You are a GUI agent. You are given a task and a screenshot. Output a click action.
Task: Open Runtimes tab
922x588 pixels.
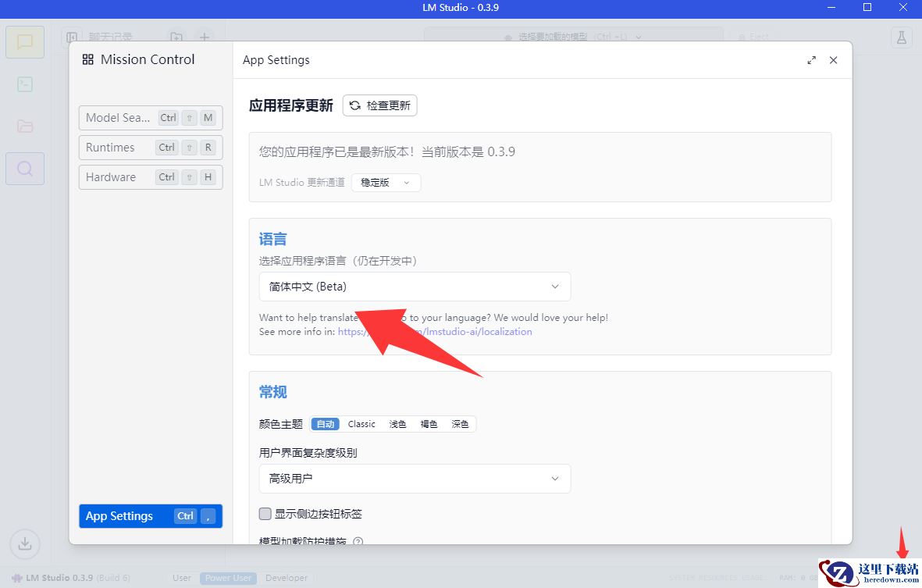151,148
